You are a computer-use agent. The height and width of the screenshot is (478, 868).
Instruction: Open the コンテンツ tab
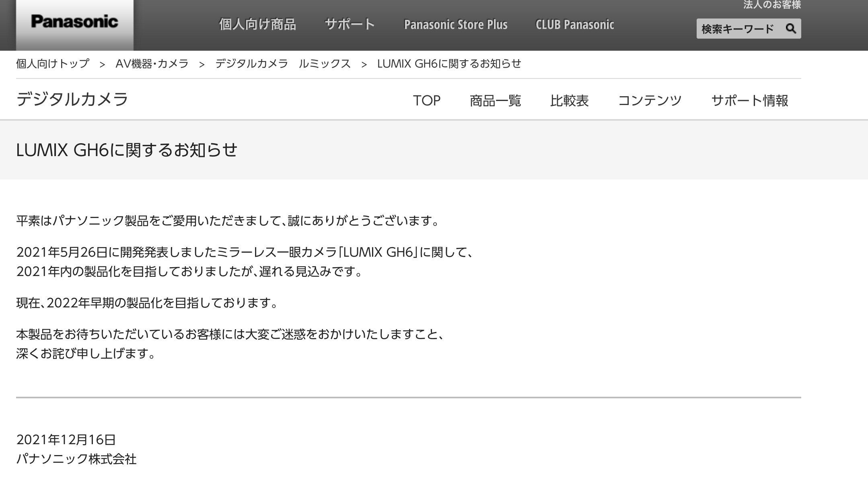pyautogui.click(x=650, y=100)
